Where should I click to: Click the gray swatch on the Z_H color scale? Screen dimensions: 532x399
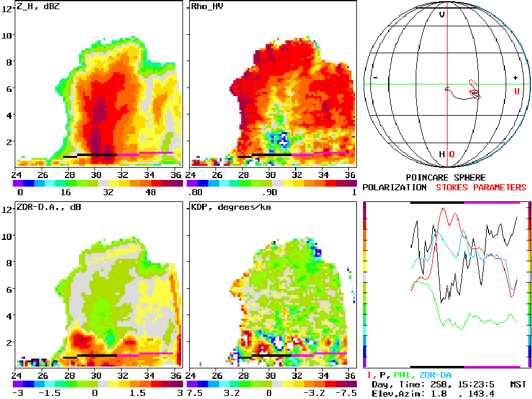pos(103,183)
